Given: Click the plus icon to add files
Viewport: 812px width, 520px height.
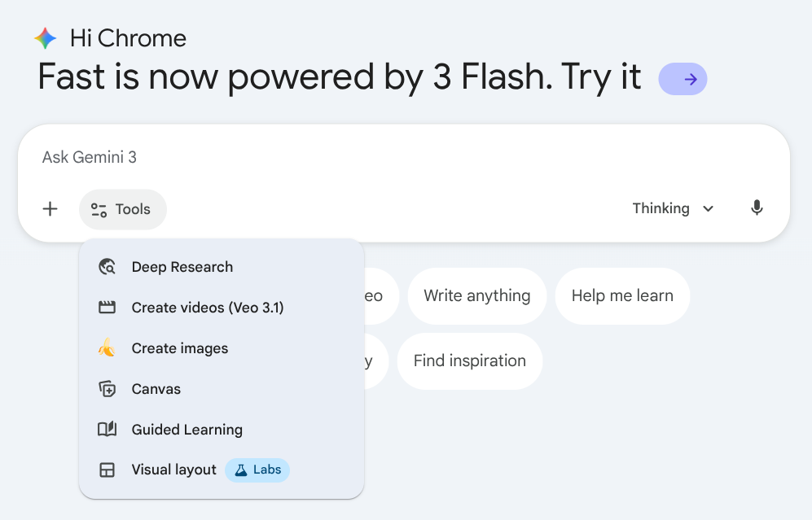Looking at the screenshot, I should tap(50, 209).
